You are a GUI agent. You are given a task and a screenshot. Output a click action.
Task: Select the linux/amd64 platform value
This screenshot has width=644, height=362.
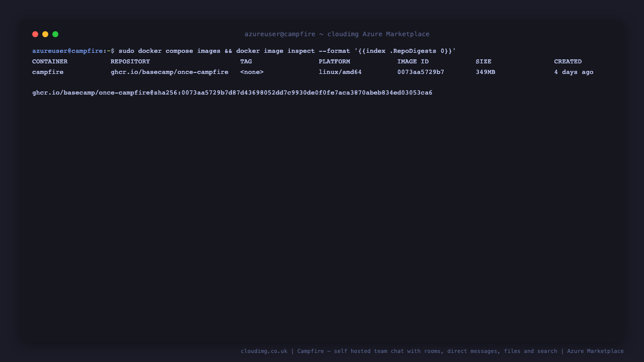pyautogui.click(x=340, y=72)
